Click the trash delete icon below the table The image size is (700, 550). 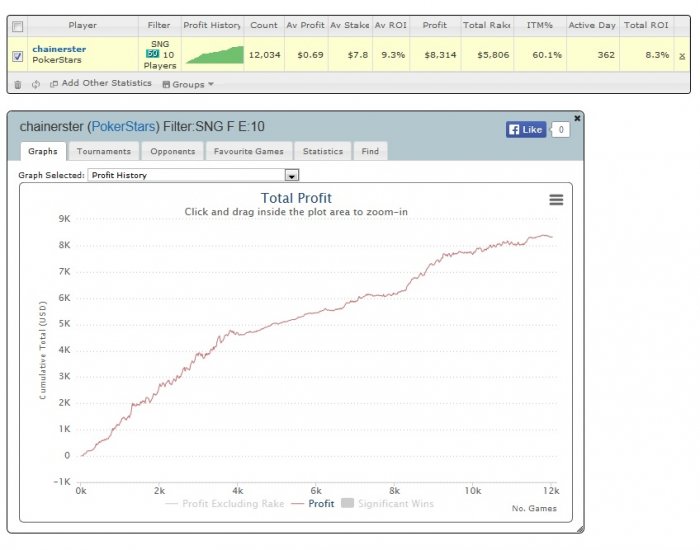point(17,84)
